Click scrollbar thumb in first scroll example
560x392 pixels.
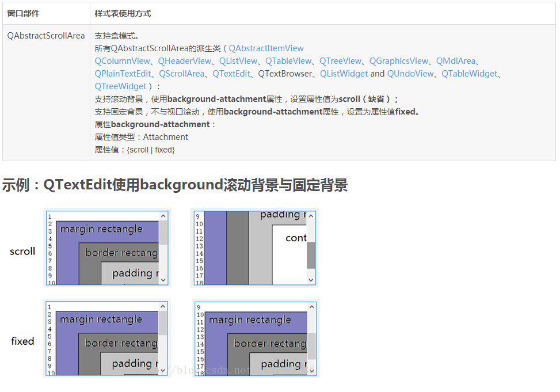[x=163, y=233]
